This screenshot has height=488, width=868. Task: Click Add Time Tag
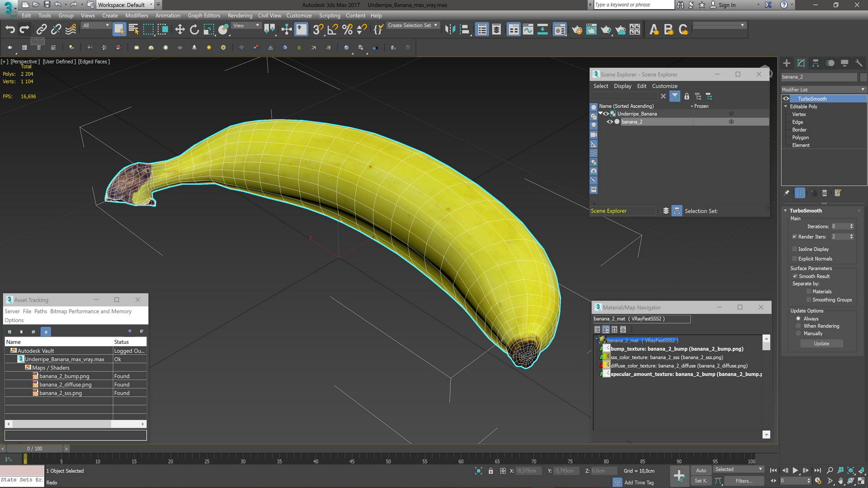pos(639,483)
